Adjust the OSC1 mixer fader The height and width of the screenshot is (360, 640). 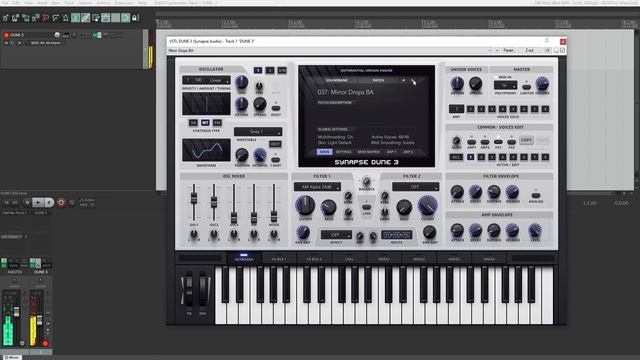coord(194,198)
